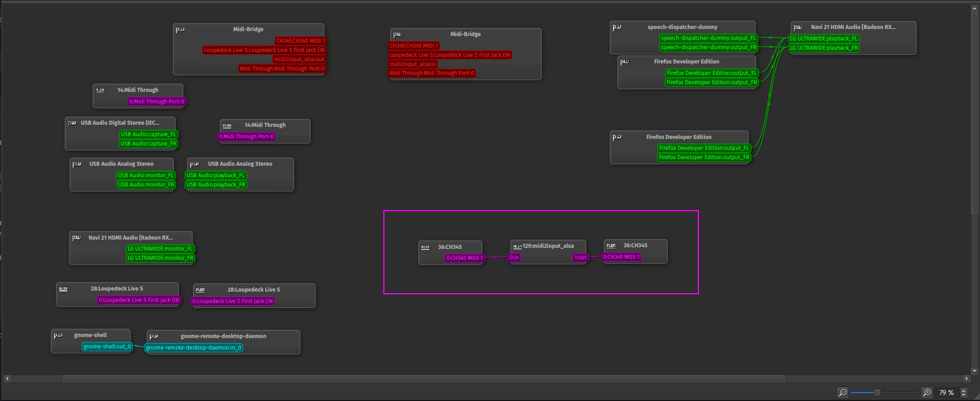Screen dimensions: 980x401
Task: Select the gnome-remote-desktop-daemon:in_0 port
Action: [194, 347]
